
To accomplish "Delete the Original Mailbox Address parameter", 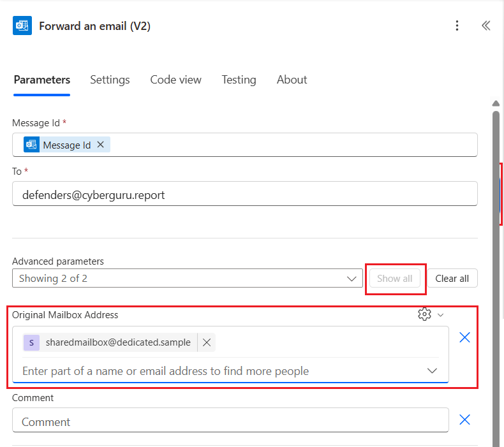I will [465, 337].
